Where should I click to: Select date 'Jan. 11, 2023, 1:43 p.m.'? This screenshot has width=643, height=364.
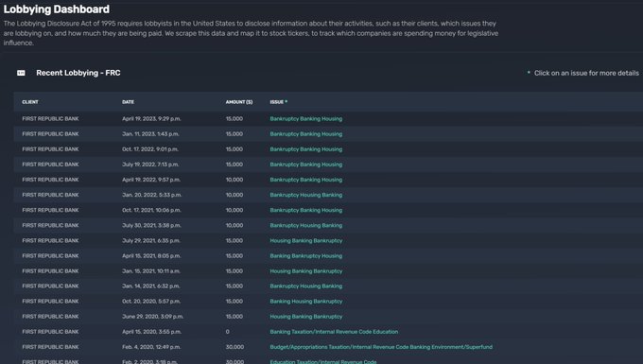(150, 134)
